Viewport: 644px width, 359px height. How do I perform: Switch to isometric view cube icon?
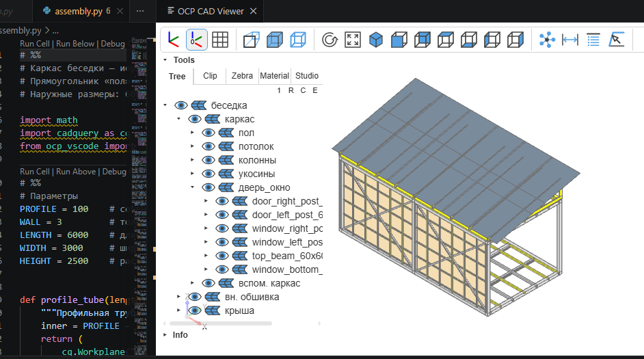click(376, 40)
